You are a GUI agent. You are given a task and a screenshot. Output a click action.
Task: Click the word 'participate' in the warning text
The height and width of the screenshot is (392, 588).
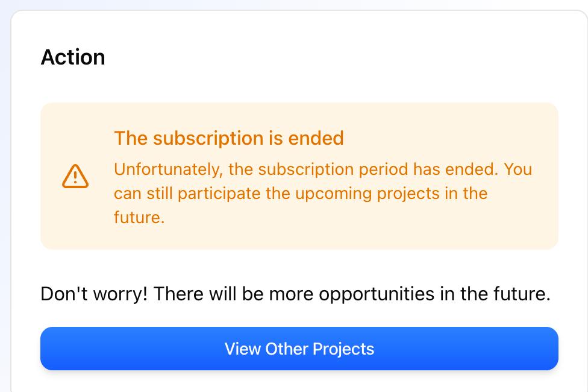tap(219, 194)
